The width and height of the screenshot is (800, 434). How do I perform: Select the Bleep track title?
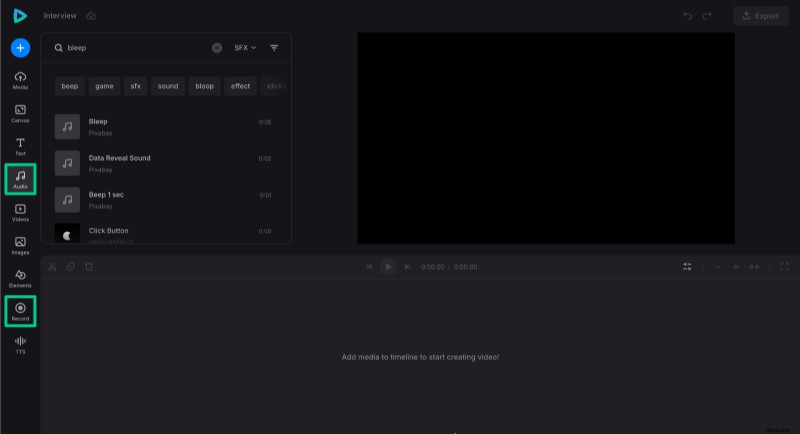pos(98,121)
